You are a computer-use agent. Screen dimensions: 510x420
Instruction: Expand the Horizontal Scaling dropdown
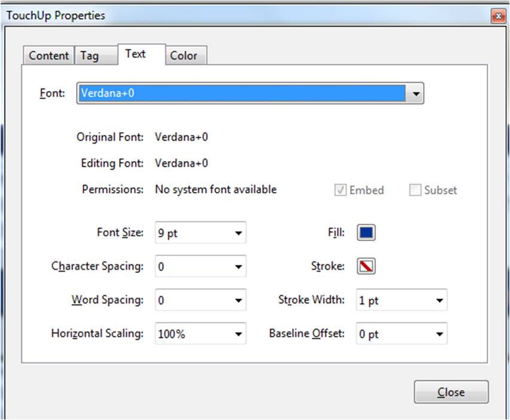[x=238, y=334]
